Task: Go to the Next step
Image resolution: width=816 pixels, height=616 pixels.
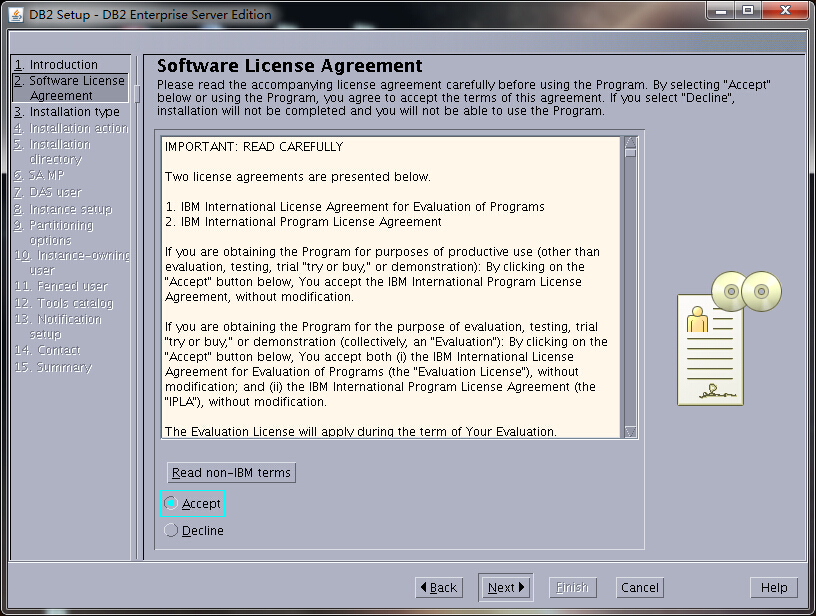Action: pos(505,587)
